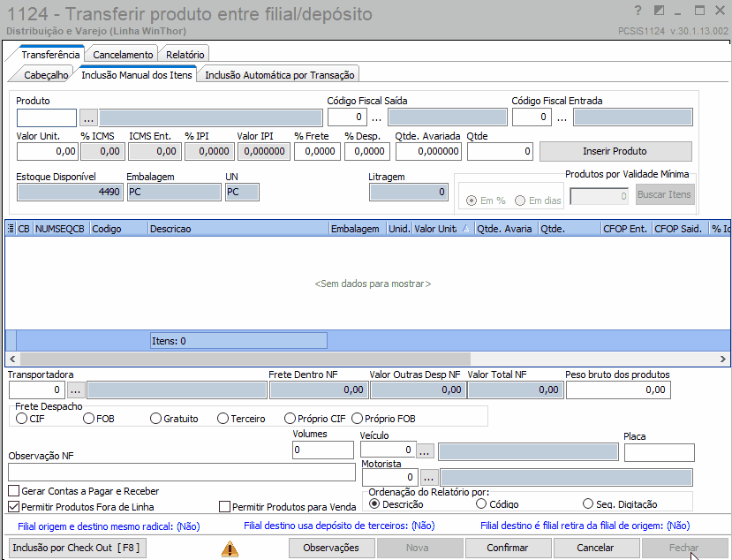Screen dimensions: 732x560
Task: Open Produto lookup ellipsis button
Action: (88, 117)
